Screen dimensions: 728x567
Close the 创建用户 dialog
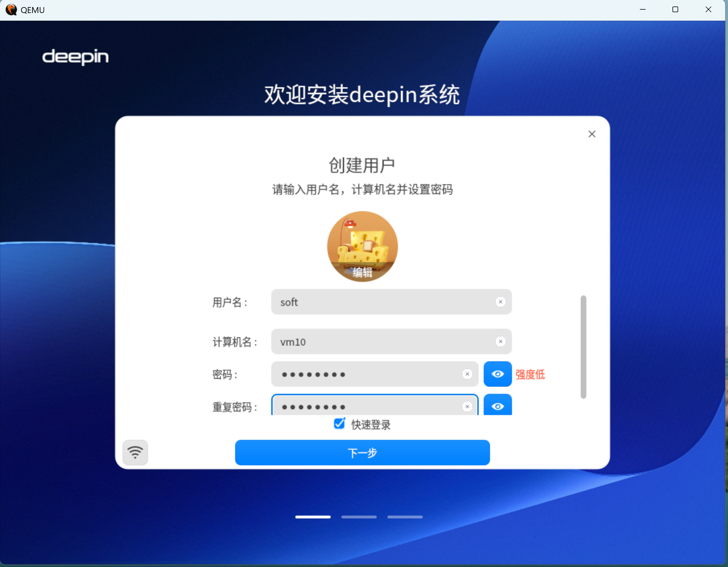(592, 134)
